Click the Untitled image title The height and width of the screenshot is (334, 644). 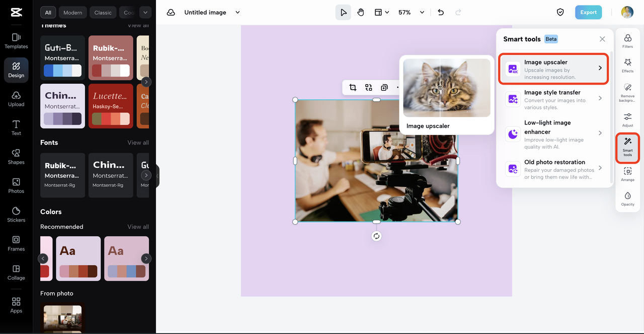point(205,13)
